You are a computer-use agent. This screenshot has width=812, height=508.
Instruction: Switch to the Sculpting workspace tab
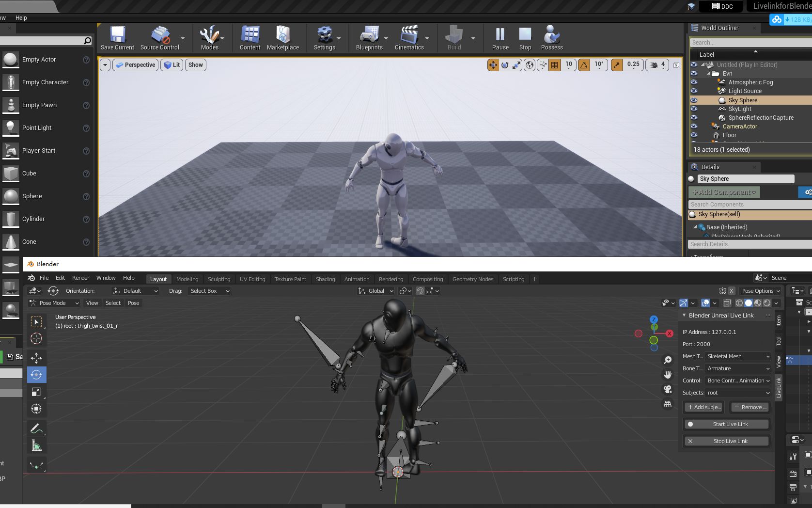219,279
